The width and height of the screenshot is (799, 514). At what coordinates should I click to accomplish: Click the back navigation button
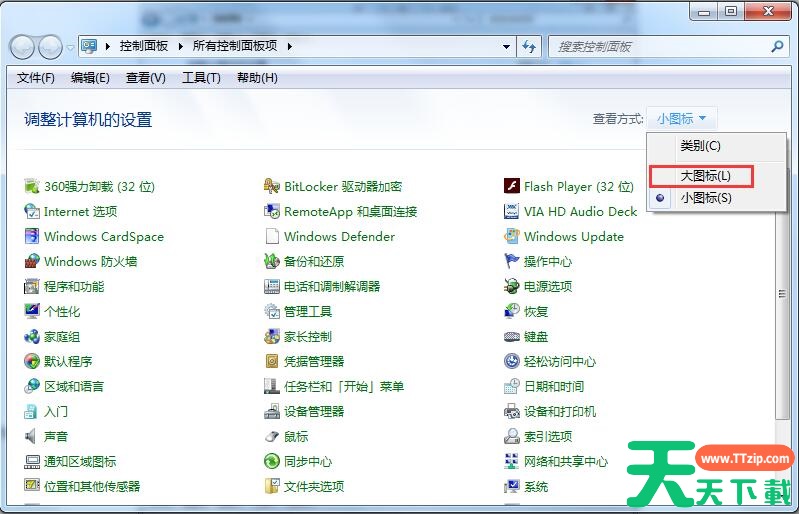tap(22, 47)
